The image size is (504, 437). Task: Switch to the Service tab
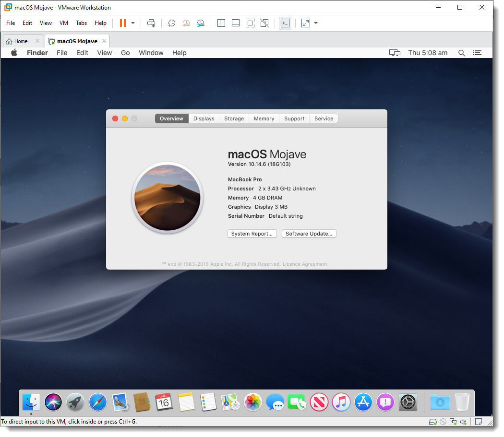click(x=324, y=118)
